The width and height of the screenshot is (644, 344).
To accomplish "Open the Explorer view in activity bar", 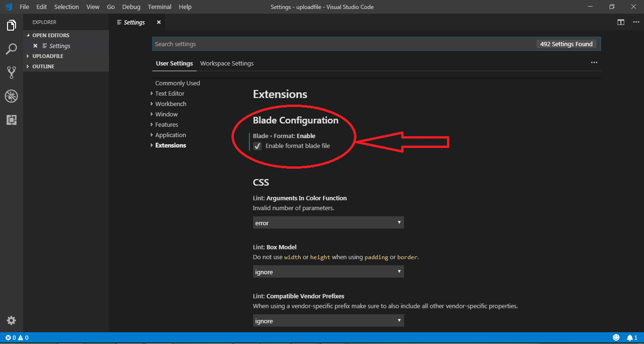I will pyautogui.click(x=11, y=25).
